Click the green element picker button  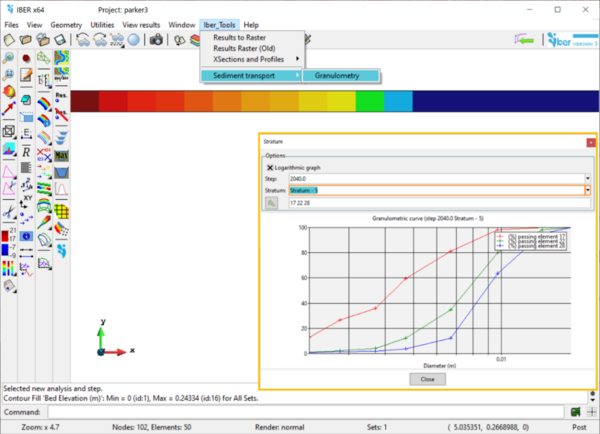pyautogui.click(x=272, y=203)
